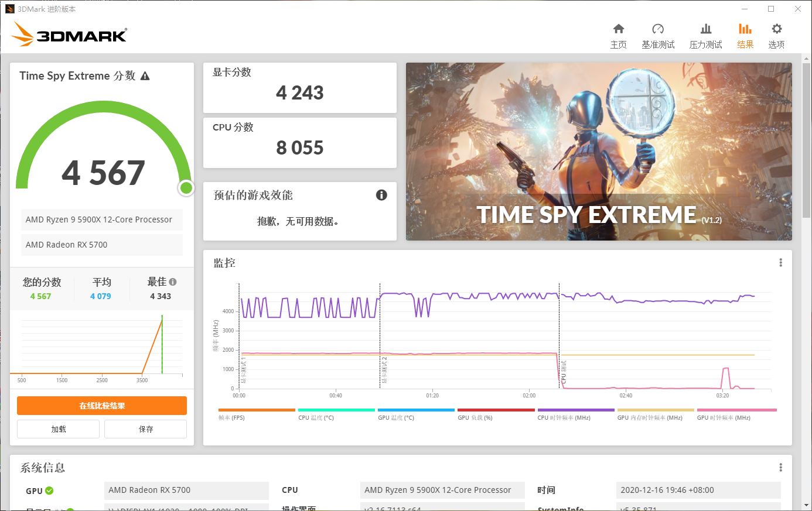Open the 基准测试 benchmark gauge icon
812x511 pixels.
coord(658,29)
